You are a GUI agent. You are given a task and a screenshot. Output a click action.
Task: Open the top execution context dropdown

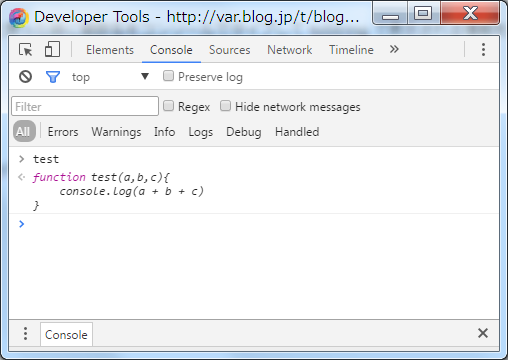[110, 77]
